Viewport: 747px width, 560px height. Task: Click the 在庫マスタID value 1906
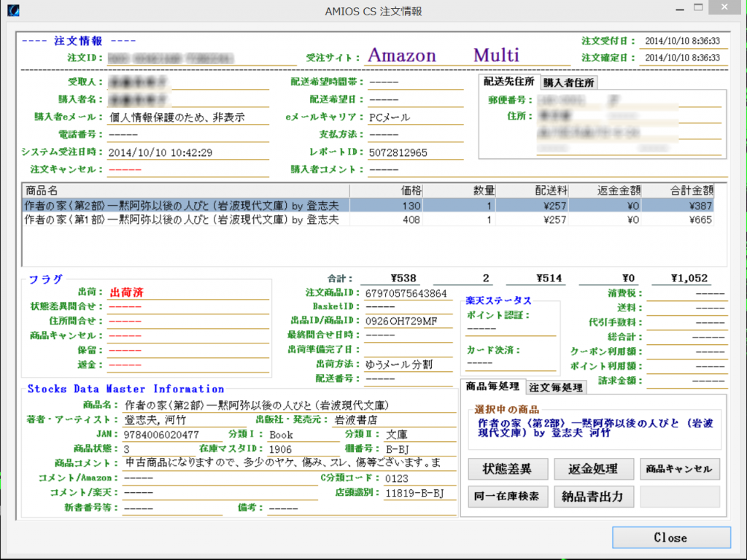pyautogui.click(x=280, y=449)
